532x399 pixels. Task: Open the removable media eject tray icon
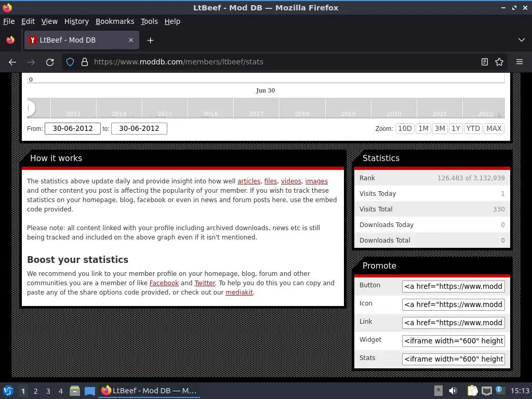click(438, 391)
